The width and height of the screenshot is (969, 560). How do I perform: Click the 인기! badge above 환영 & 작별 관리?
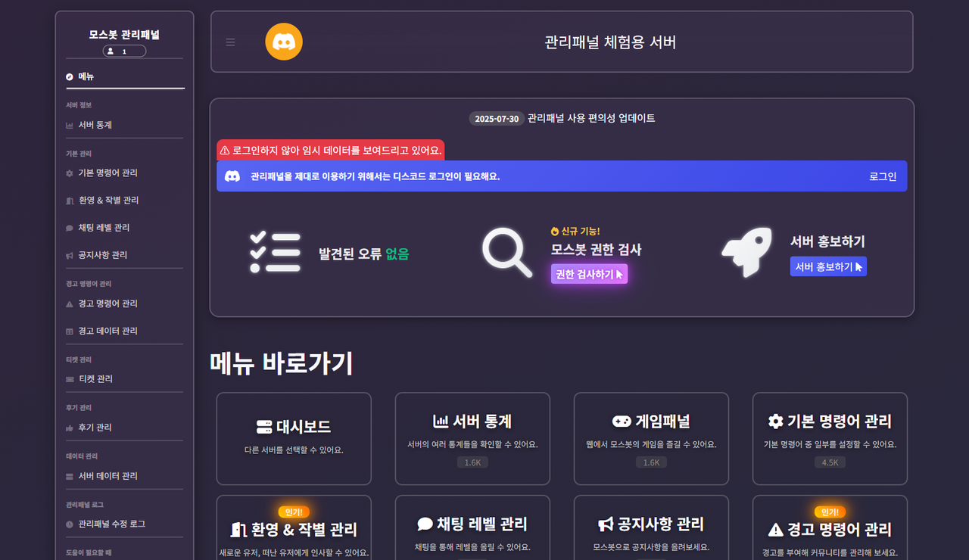coord(294,512)
